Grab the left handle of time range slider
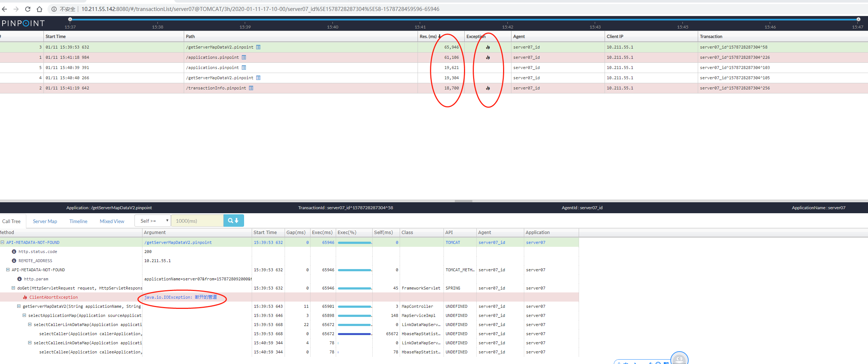Image resolution: width=868 pixels, height=364 pixels. tap(70, 19)
